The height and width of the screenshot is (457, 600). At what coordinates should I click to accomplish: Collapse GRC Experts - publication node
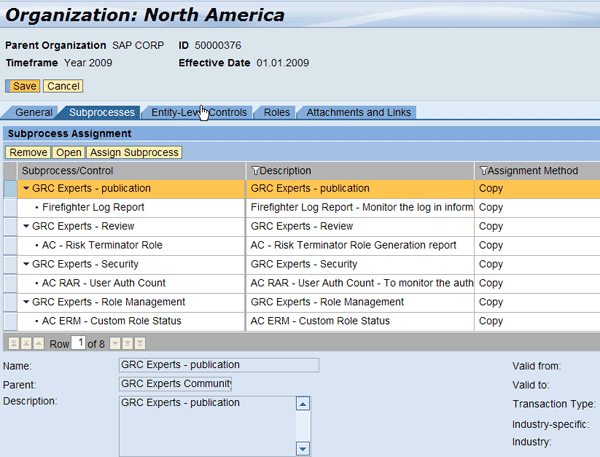[x=26, y=188]
